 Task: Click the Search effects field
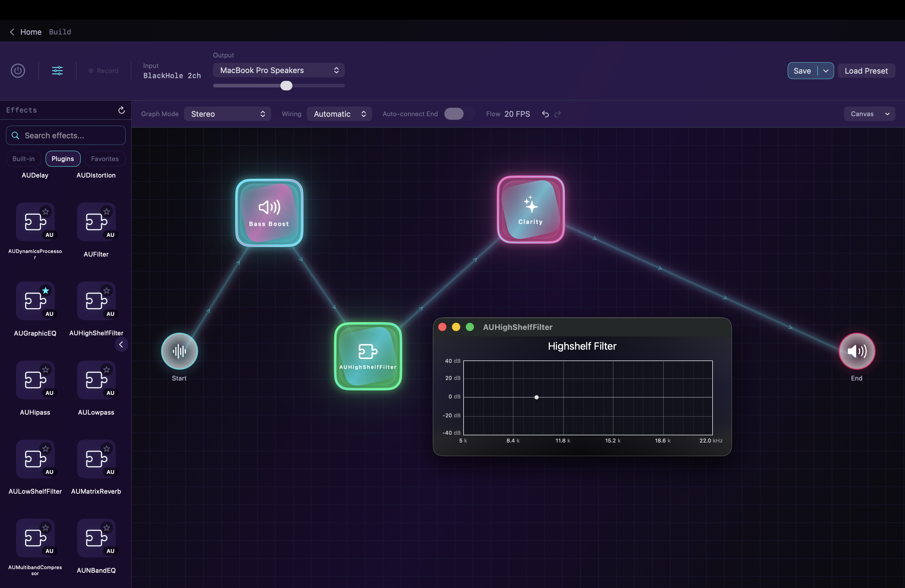coord(65,135)
